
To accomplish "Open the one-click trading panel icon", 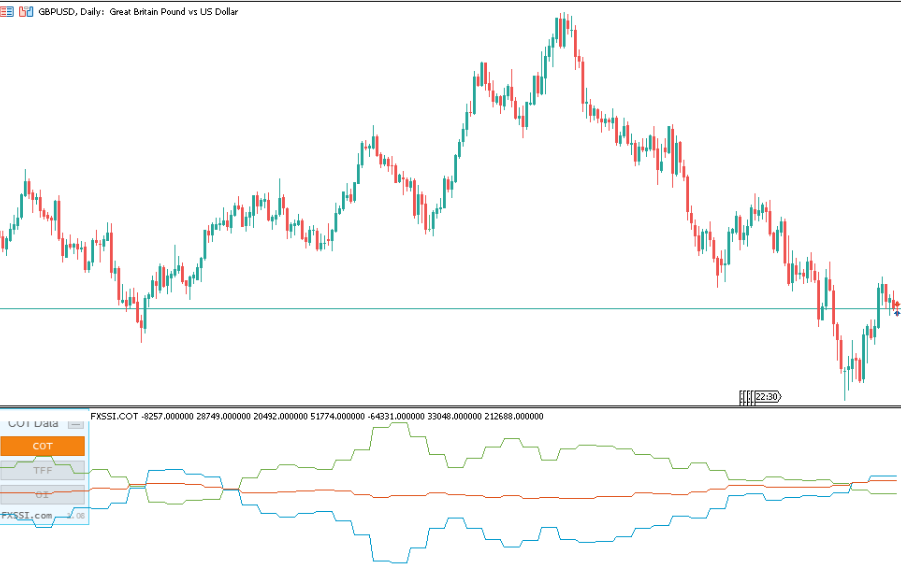I will tap(25, 10).
